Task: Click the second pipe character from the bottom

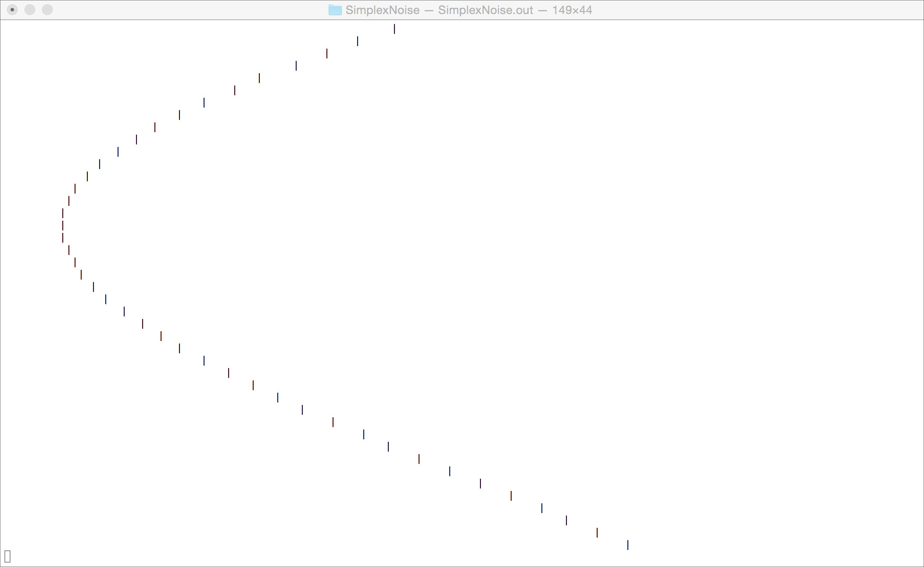Action: [x=597, y=533]
